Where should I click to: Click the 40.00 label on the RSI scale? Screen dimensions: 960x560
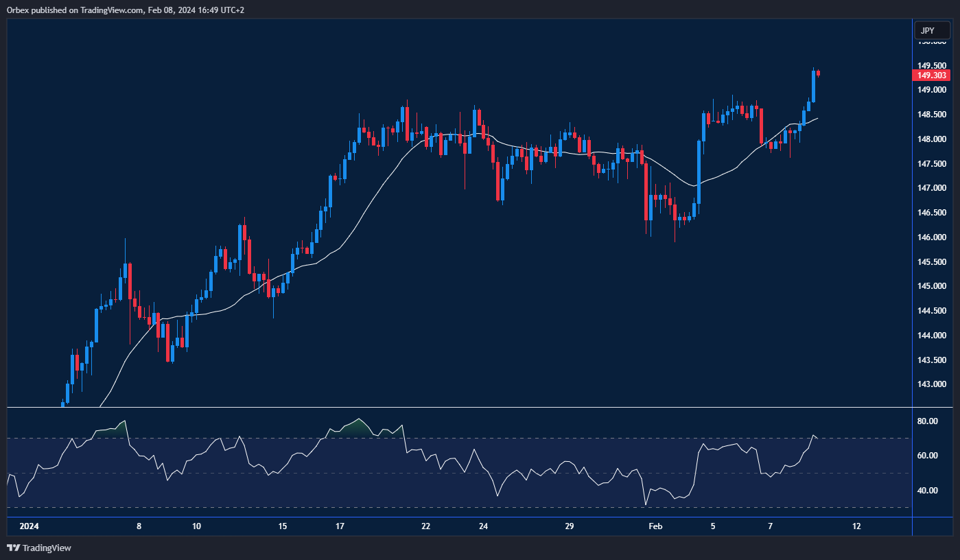[928, 491]
